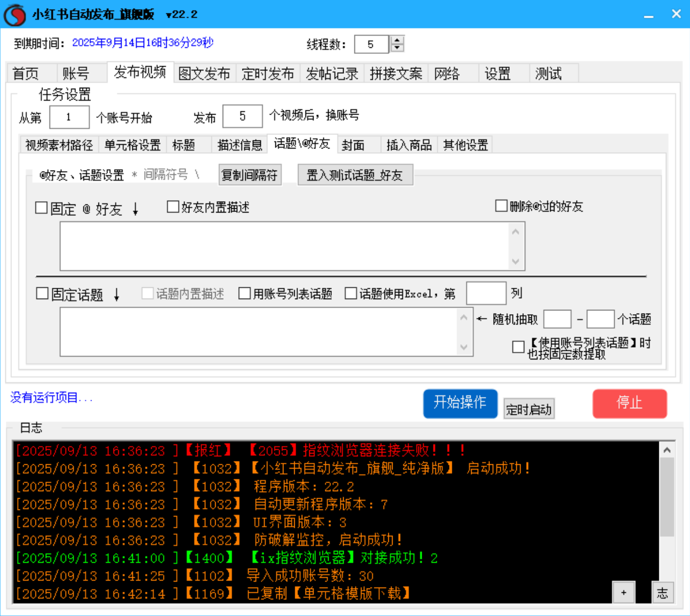Check the 删除@过的好友 option
Screen dimensions: 690x616
pos(500,206)
